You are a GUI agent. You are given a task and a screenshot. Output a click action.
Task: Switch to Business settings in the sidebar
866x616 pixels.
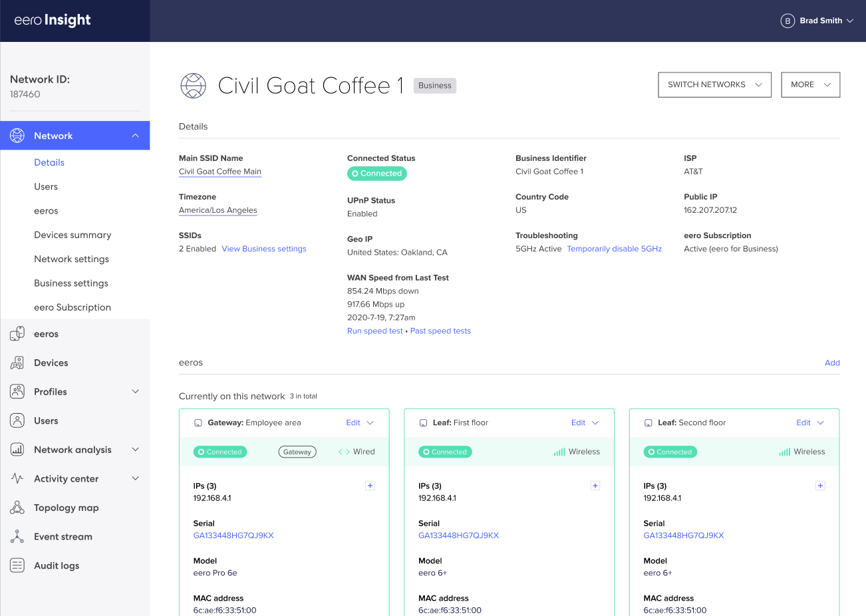click(71, 283)
